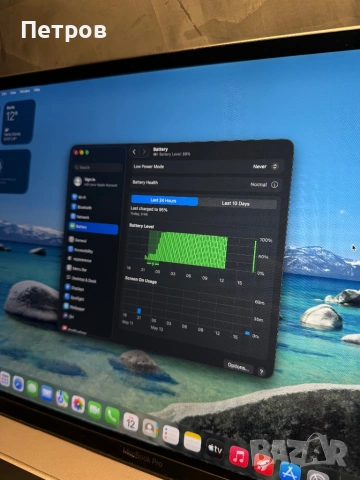Screen dimensions: 360x480
Task: Open App Store from the Dock
Action: click(290, 472)
